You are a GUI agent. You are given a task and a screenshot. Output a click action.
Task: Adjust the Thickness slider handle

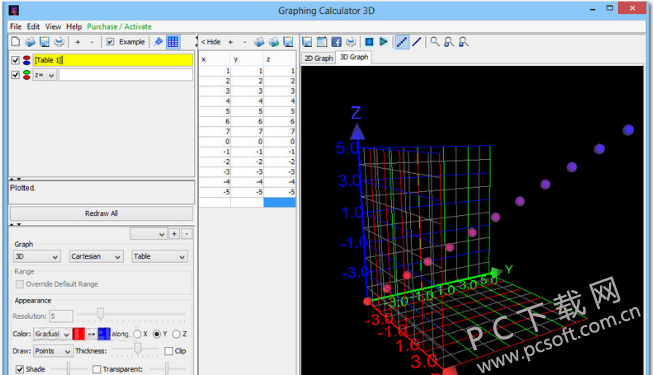click(x=137, y=348)
